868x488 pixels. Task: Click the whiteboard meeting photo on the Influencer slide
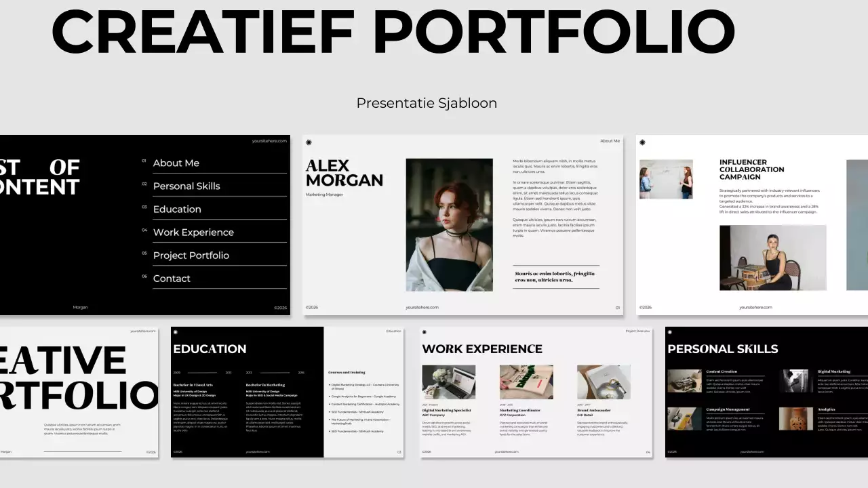[x=667, y=179]
